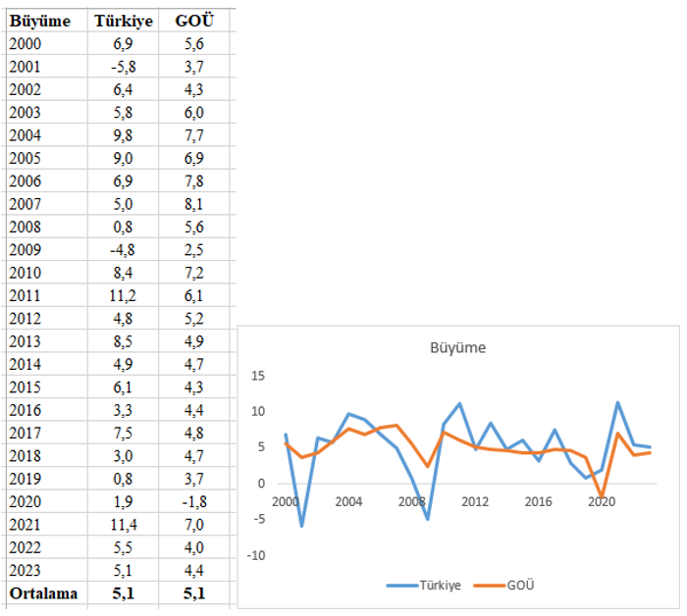This screenshot has height=616, width=687.
Task: Select the "Türkiye" column header cell
Action: tap(123, 20)
